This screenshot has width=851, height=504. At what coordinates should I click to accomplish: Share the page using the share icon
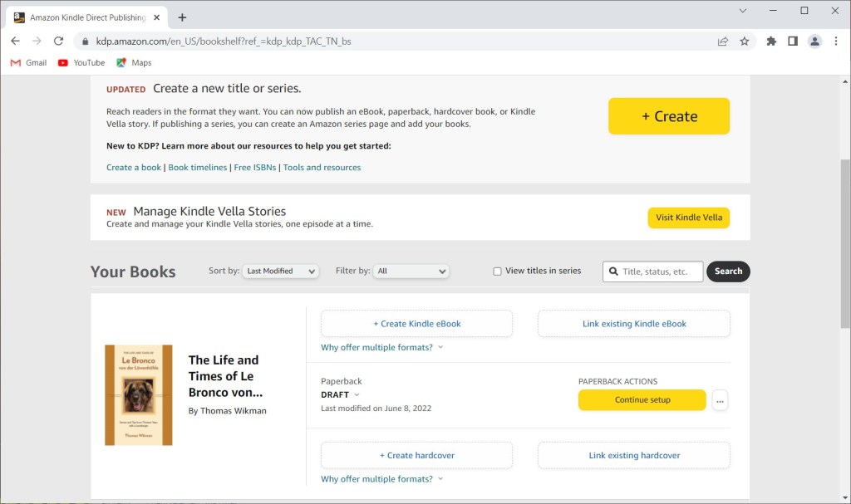click(722, 40)
